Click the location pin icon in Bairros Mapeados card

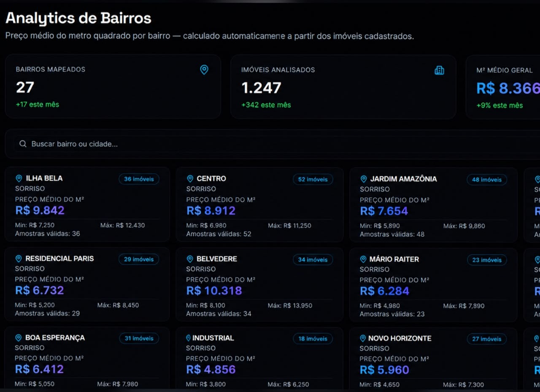click(204, 70)
